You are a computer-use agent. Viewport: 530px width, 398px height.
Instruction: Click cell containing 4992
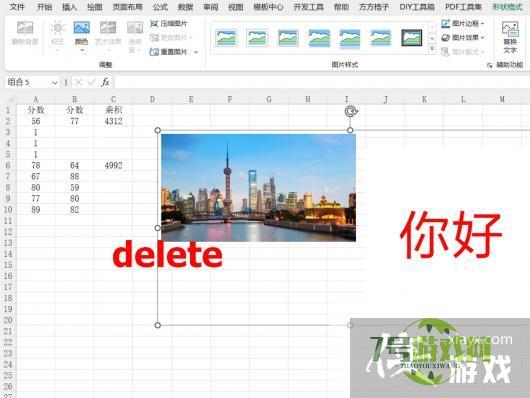tap(113, 166)
